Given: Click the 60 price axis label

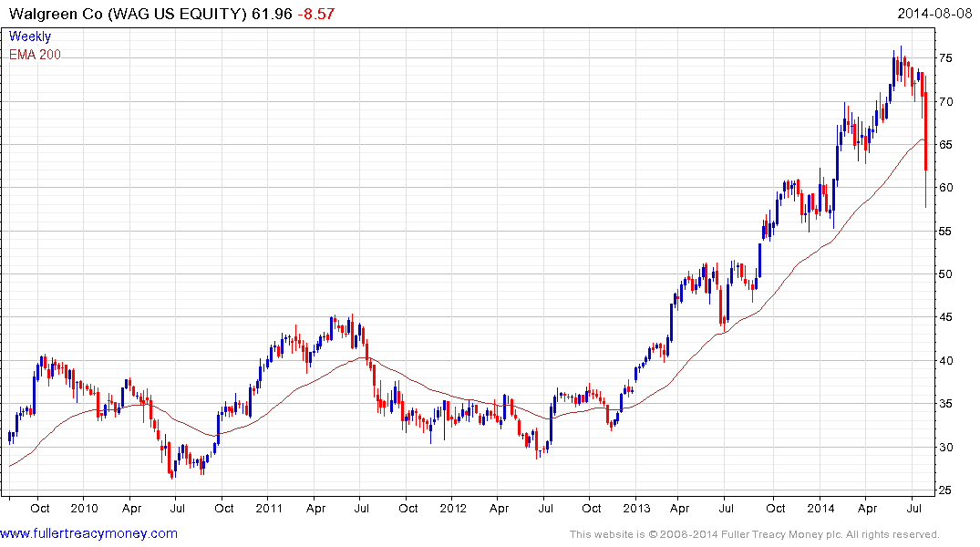Looking at the screenshot, I should (945, 188).
